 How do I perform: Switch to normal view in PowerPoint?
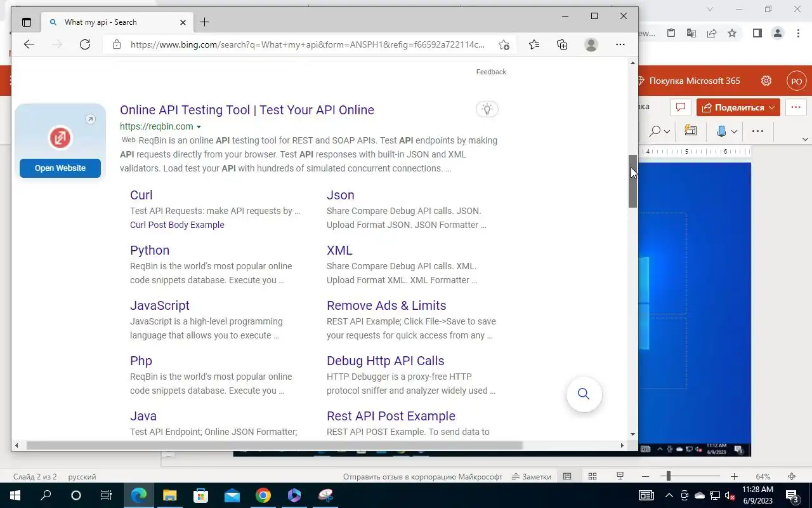(x=567, y=477)
